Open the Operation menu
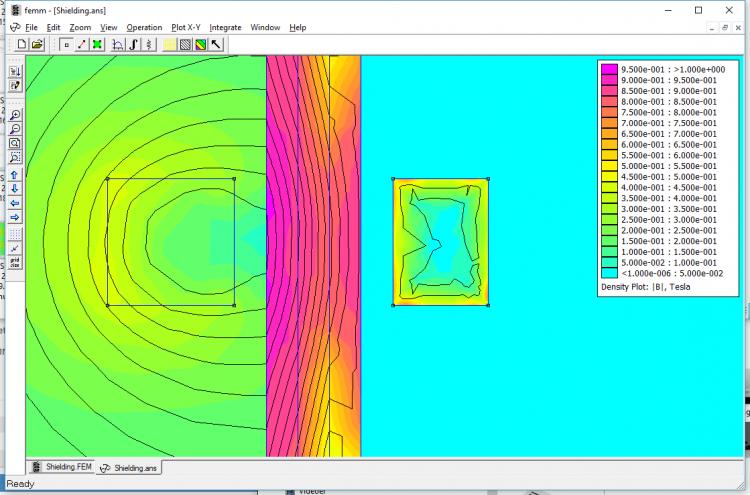Image resolution: width=750 pixels, height=495 pixels. point(144,27)
